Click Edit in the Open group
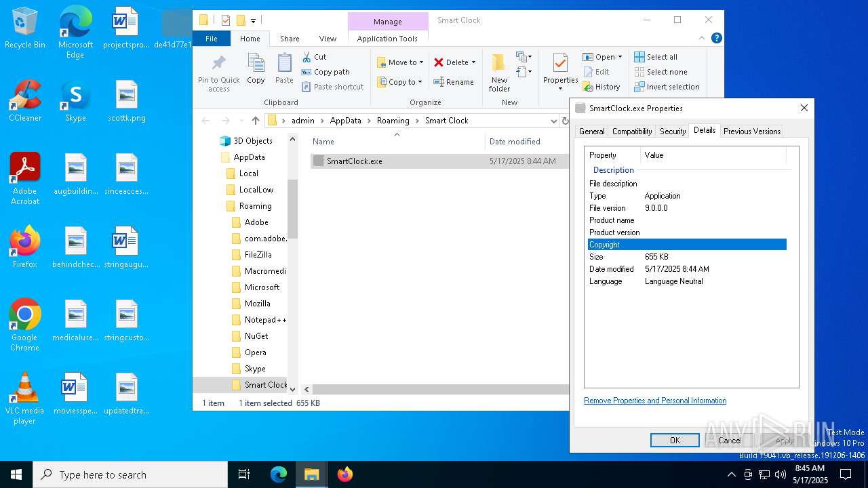This screenshot has width=868, height=488. coord(596,72)
